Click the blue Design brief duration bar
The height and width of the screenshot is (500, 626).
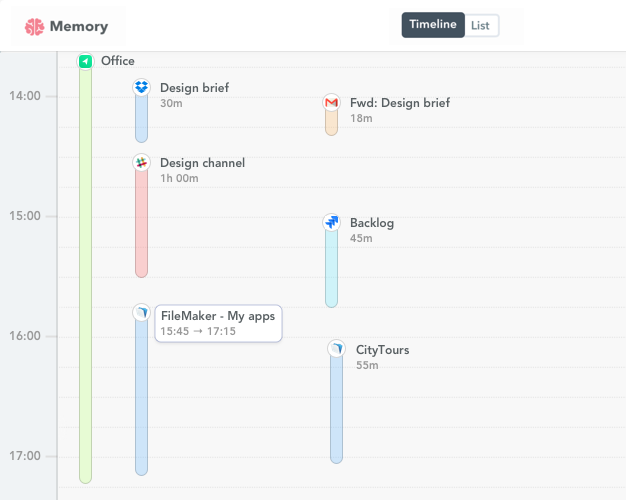(141, 119)
